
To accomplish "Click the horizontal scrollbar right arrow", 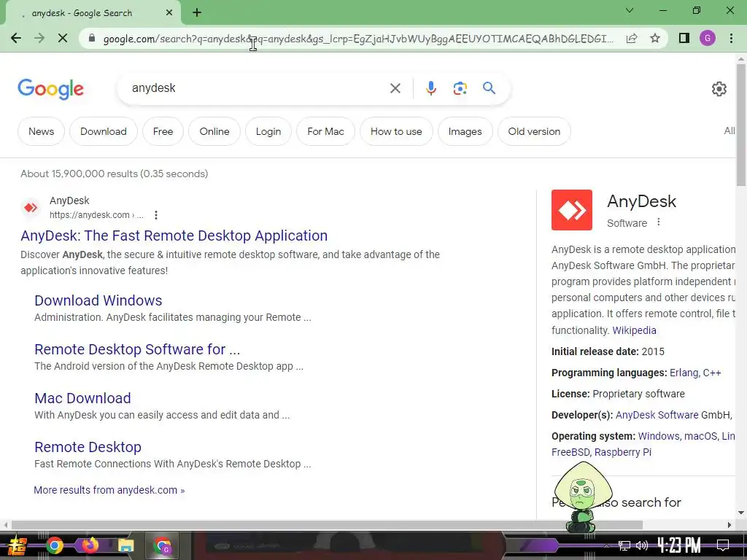I will click(729, 525).
